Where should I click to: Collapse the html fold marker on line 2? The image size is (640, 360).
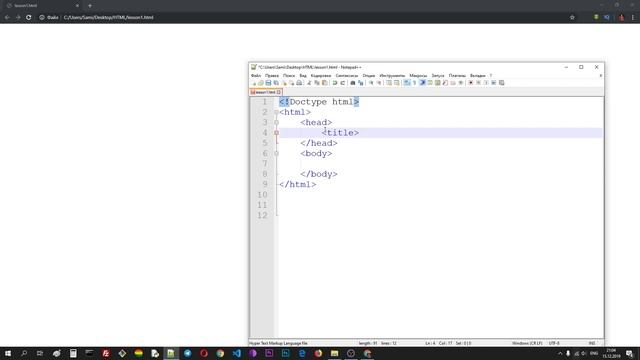(276, 112)
